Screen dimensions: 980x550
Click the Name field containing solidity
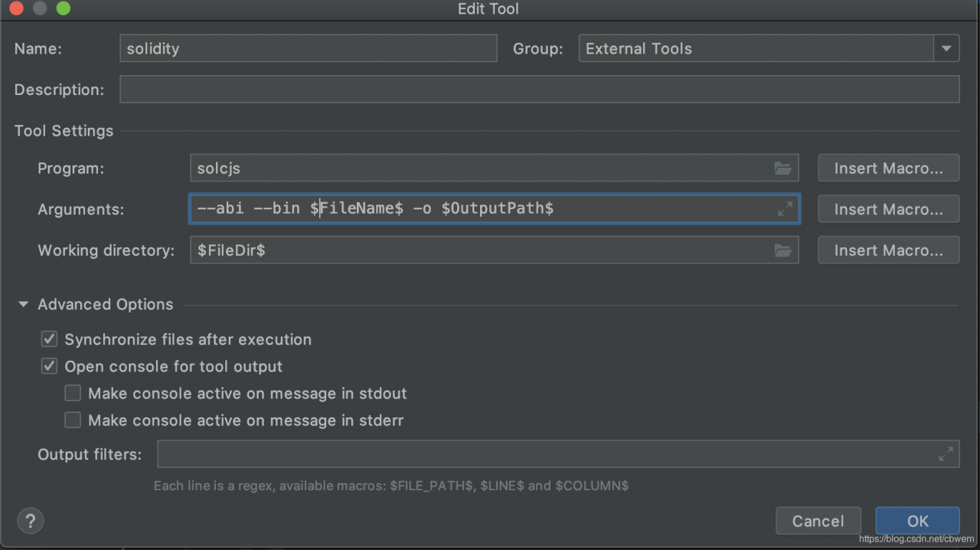pyautogui.click(x=308, y=48)
